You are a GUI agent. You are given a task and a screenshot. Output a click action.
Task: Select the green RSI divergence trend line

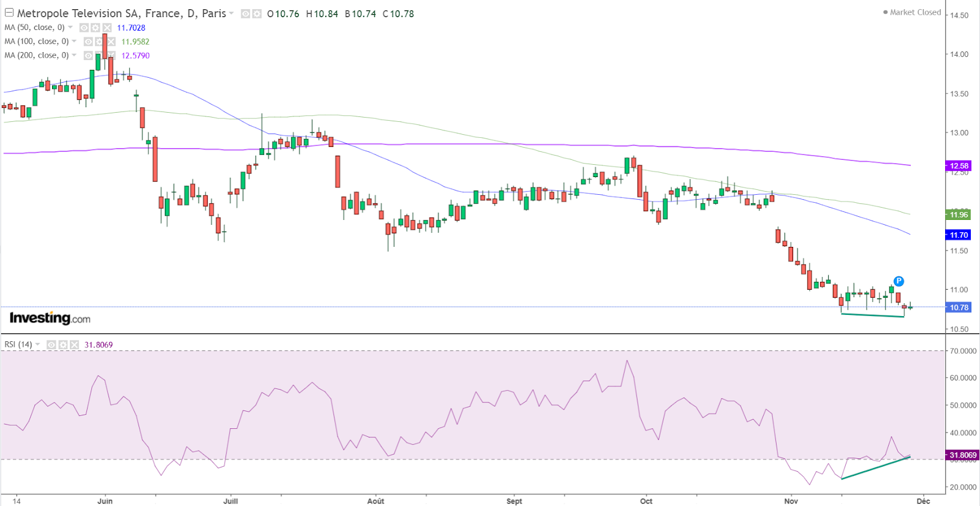click(x=876, y=467)
